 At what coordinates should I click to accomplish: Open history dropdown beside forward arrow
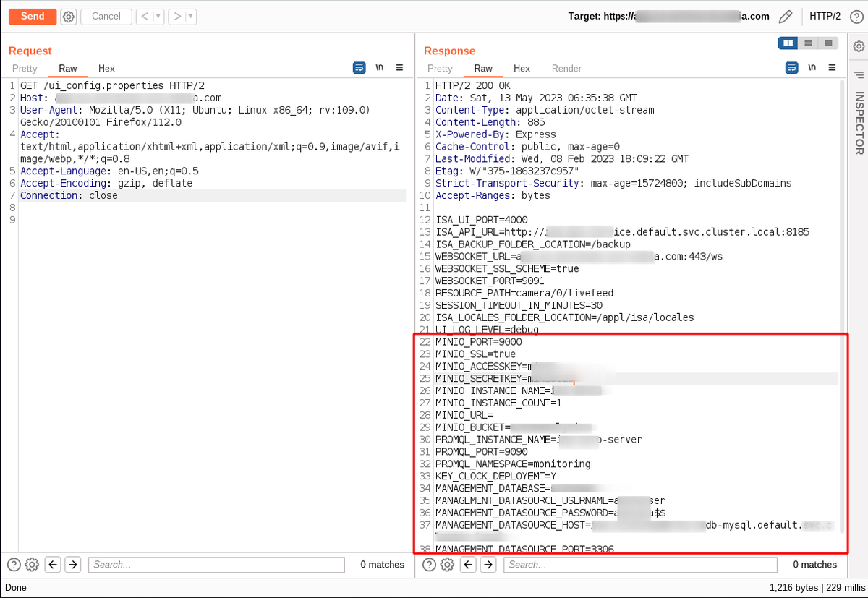pos(191,16)
